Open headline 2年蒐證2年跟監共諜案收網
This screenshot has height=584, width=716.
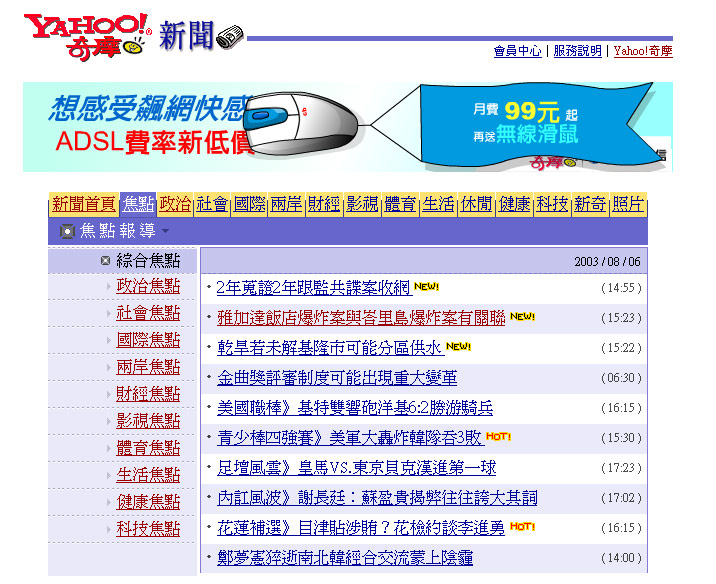tap(314, 288)
